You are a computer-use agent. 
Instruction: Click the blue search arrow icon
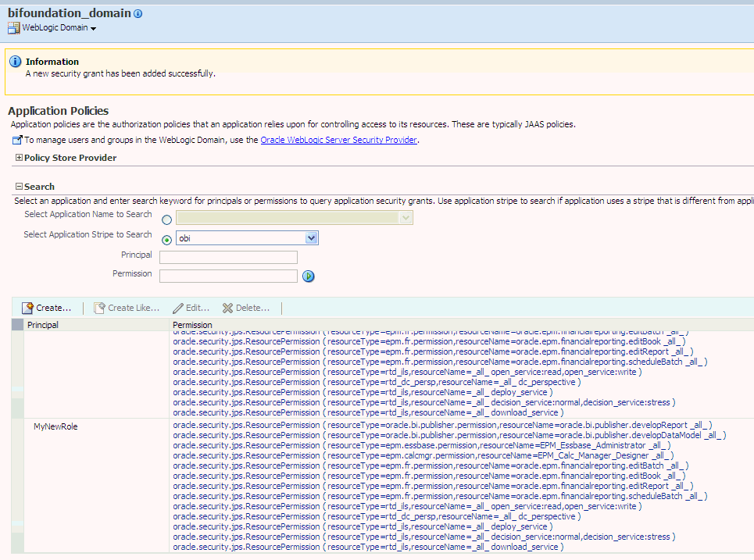click(308, 276)
